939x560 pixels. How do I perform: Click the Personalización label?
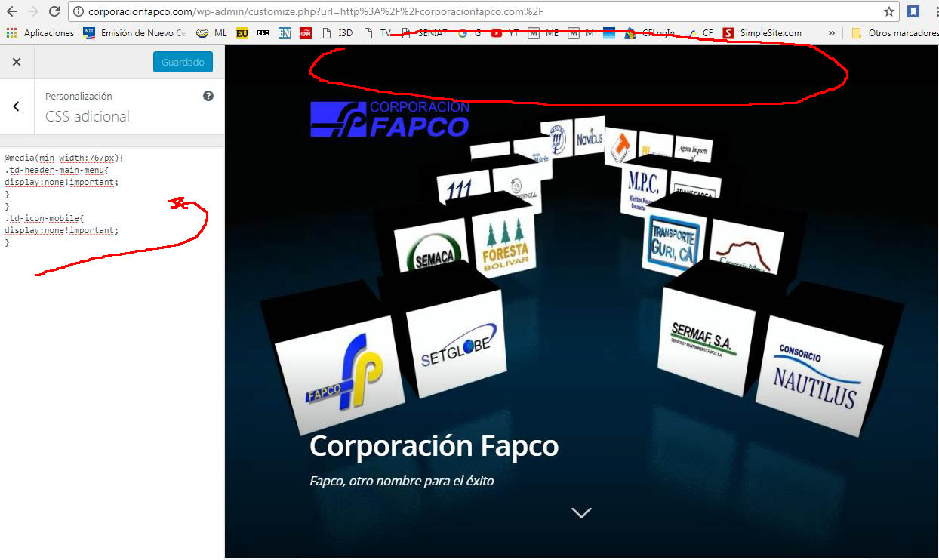tap(79, 97)
